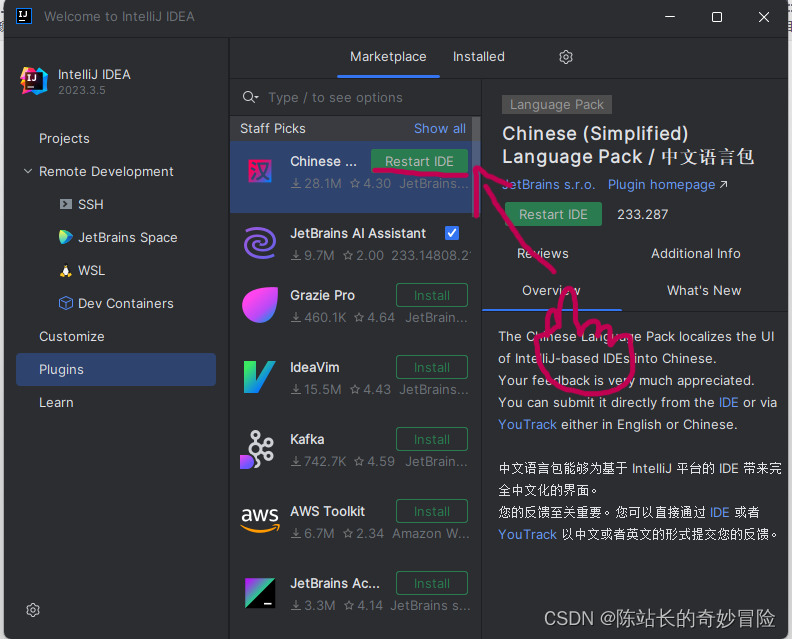The image size is (792, 639).
Task: Click the title bar IntelliJ icon
Action: click(x=23, y=16)
